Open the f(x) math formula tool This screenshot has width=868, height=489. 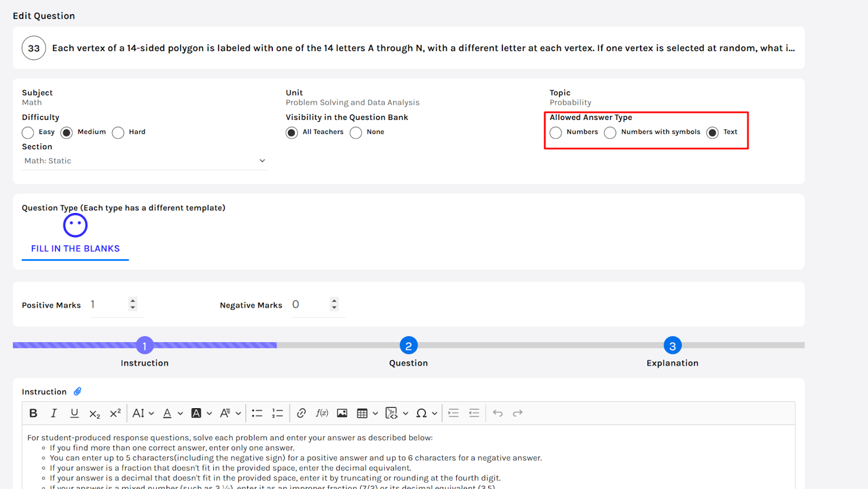coord(322,413)
